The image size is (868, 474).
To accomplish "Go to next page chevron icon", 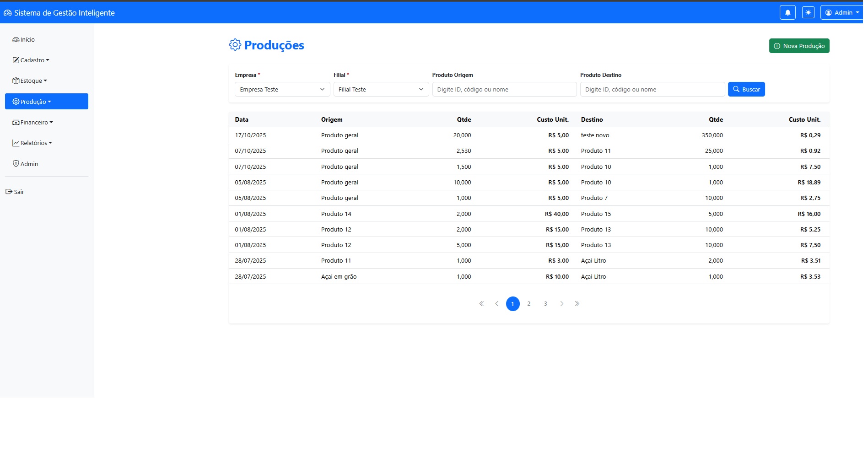I will click(x=561, y=304).
